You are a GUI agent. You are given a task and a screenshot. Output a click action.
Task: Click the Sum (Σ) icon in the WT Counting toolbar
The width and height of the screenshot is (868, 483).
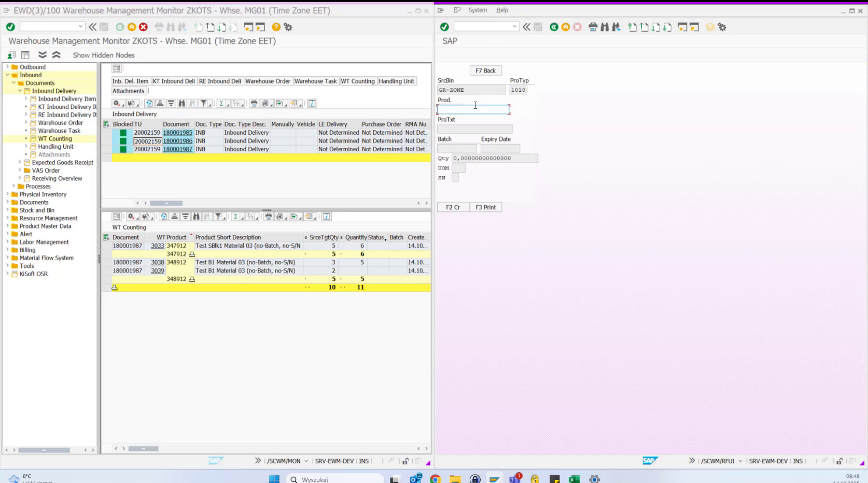(237, 217)
